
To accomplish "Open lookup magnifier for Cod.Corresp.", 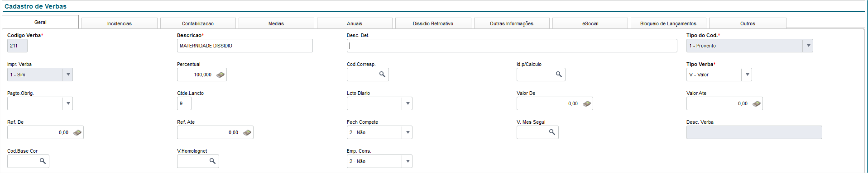I will (x=382, y=75).
